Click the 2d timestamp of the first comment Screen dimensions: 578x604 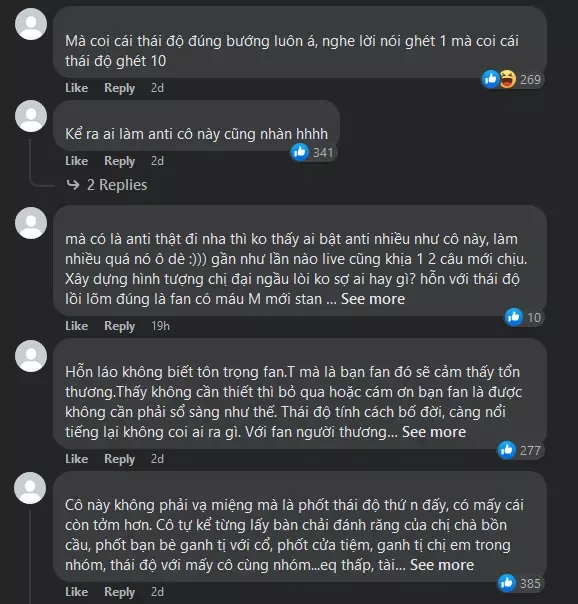[x=157, y=88]
